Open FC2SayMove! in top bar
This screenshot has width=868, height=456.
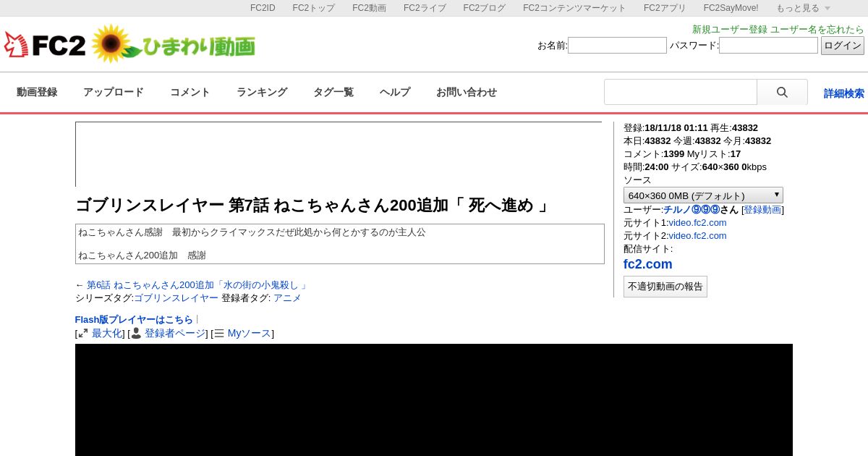coord(731,8)
